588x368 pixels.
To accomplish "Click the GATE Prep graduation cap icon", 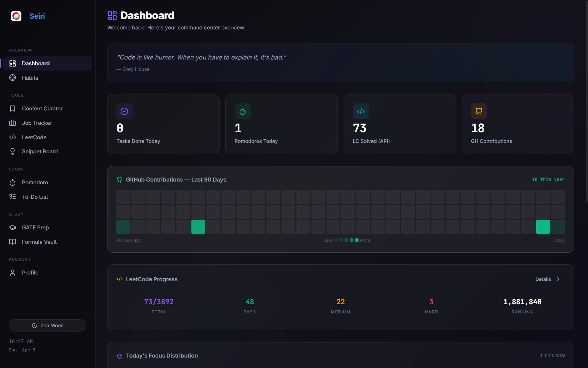I will point(13,228).
